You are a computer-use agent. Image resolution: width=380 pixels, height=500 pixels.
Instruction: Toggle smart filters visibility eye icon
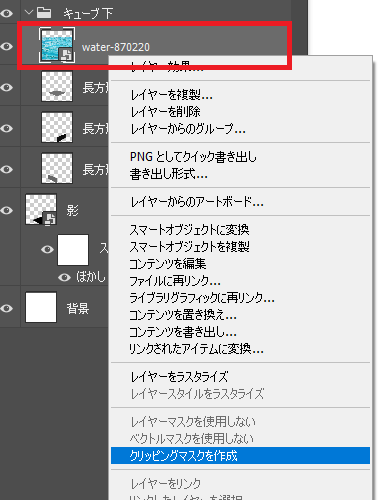tap(47, 249)
